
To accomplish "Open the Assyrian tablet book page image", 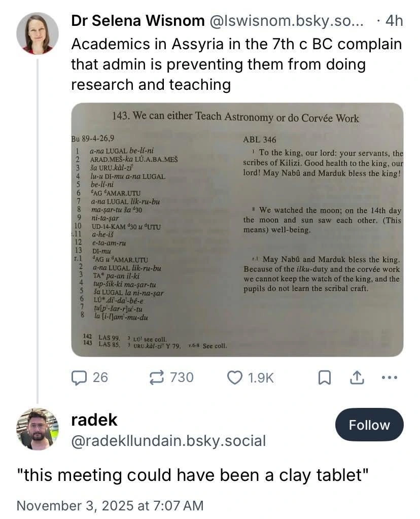I will click(237, 230).
